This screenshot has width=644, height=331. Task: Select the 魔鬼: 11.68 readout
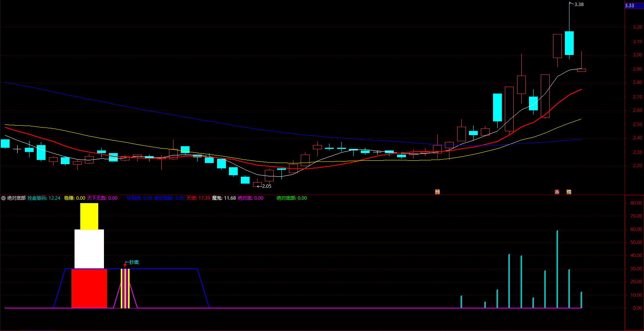point(224,198)
